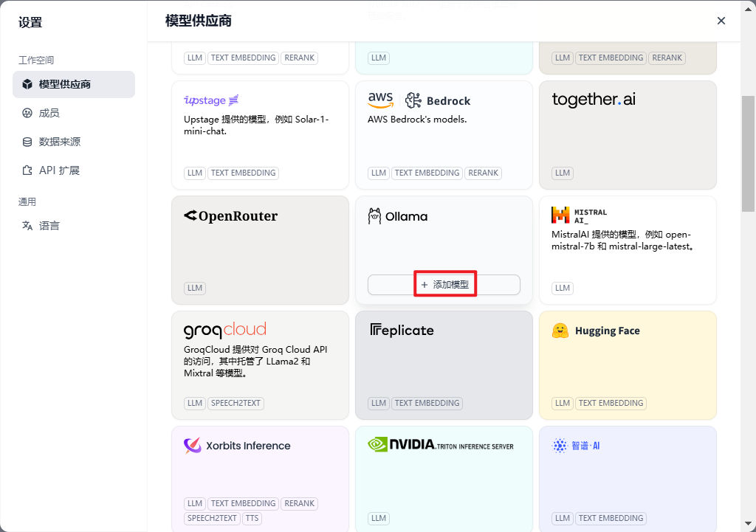Click TTS tag on Xorbits card
756x532 pixels.
pyautogui.click(x=252, y=519)
